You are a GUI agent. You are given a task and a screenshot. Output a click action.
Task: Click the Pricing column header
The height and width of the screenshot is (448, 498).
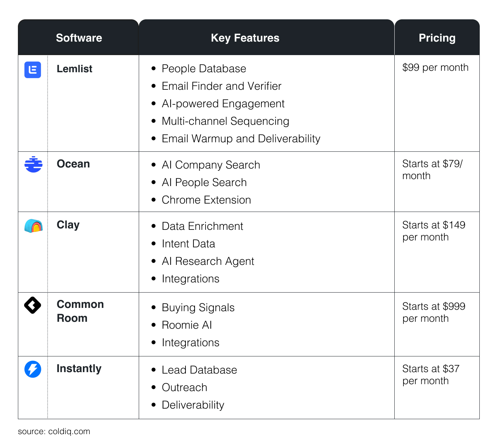point(437,38)
